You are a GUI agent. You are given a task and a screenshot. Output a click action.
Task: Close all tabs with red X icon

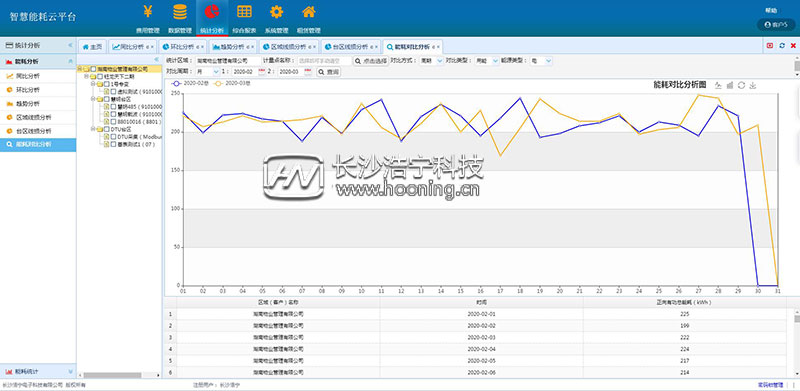click(x=793, y=45)
